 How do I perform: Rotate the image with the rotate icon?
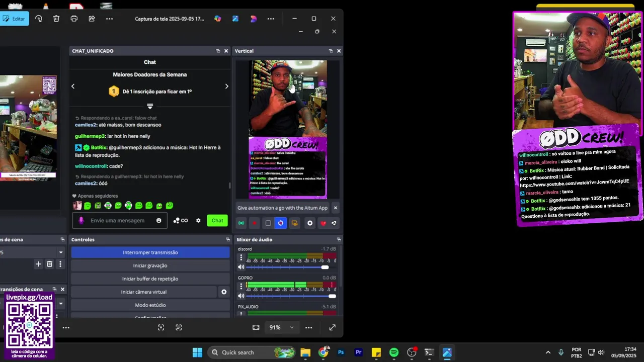click(x=39, y=19)
